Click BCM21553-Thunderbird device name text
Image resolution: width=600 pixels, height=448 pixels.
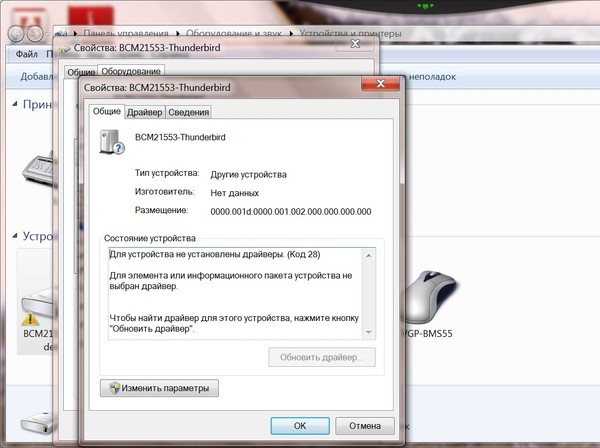(x=180, y=137)
